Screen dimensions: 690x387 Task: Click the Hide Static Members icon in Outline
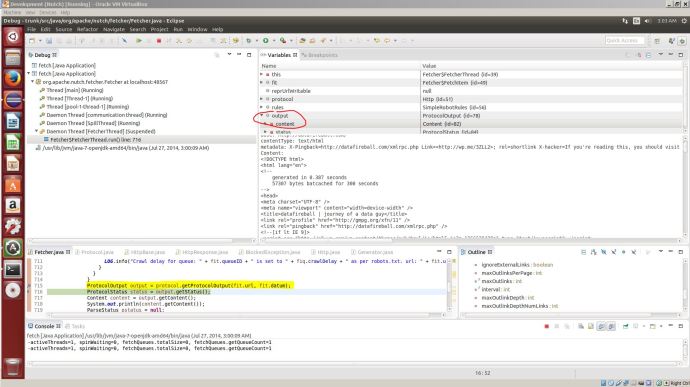pyautogui.click(x=613, y=252)
